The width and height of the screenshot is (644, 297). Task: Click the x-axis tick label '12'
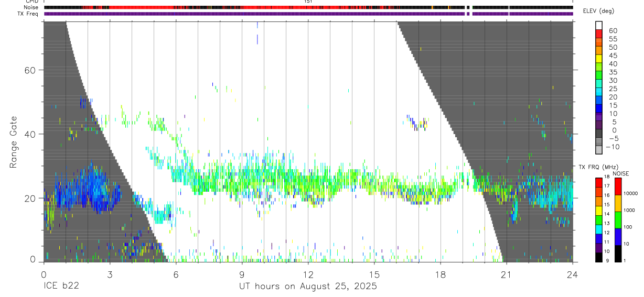pyautogui.click(x=308, y=274)
